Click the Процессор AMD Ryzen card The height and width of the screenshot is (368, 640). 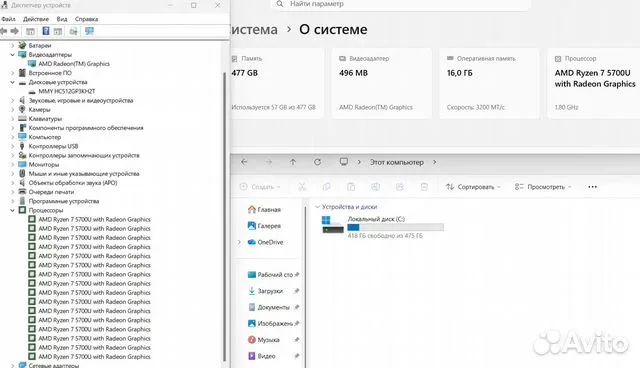click(593, 83)
